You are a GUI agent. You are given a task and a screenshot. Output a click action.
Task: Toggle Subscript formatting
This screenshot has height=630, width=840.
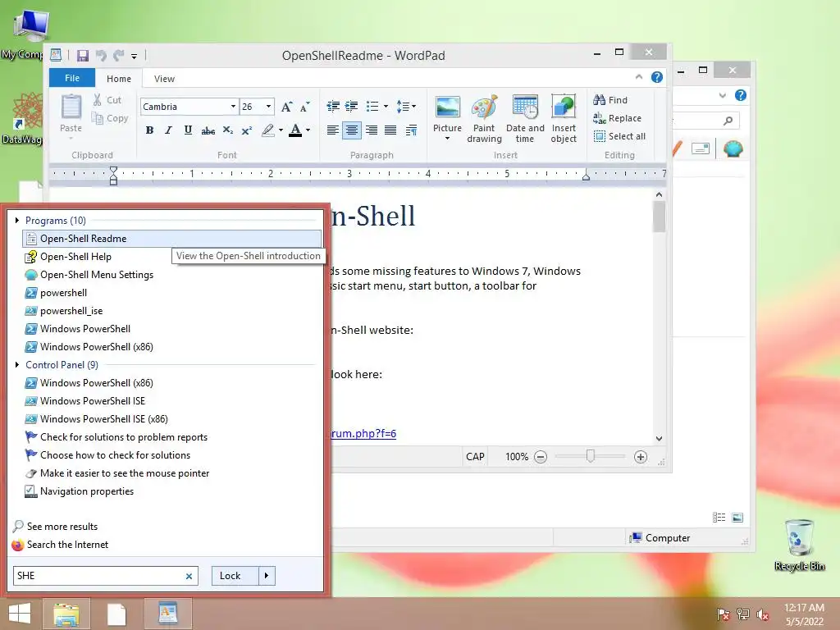(x=228, y=130)
